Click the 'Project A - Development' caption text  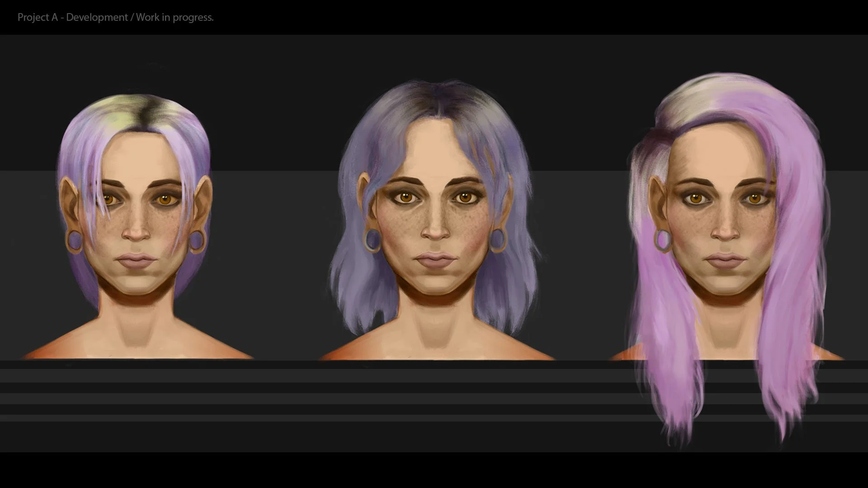point(72,17)
